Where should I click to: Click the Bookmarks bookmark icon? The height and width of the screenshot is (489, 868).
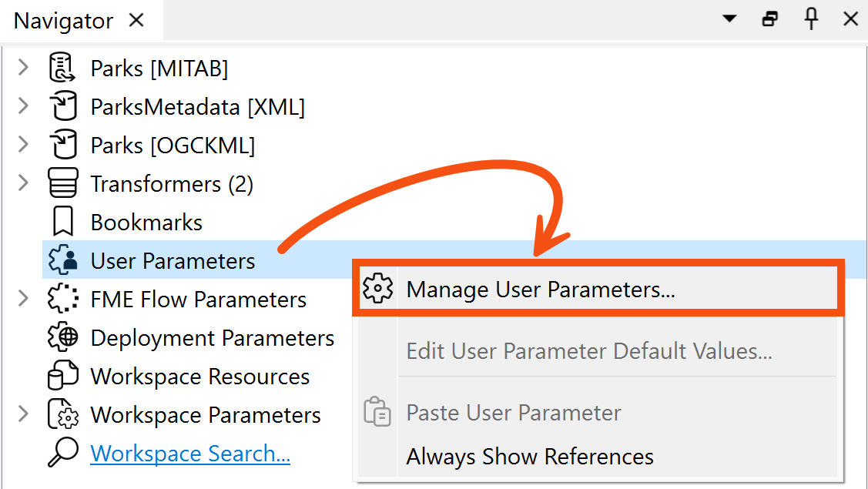[62, 222]
